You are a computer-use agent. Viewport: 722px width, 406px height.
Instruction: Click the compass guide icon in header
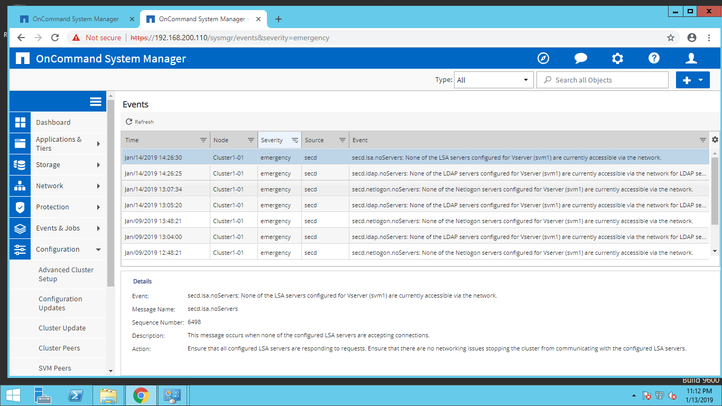(544, 59)
